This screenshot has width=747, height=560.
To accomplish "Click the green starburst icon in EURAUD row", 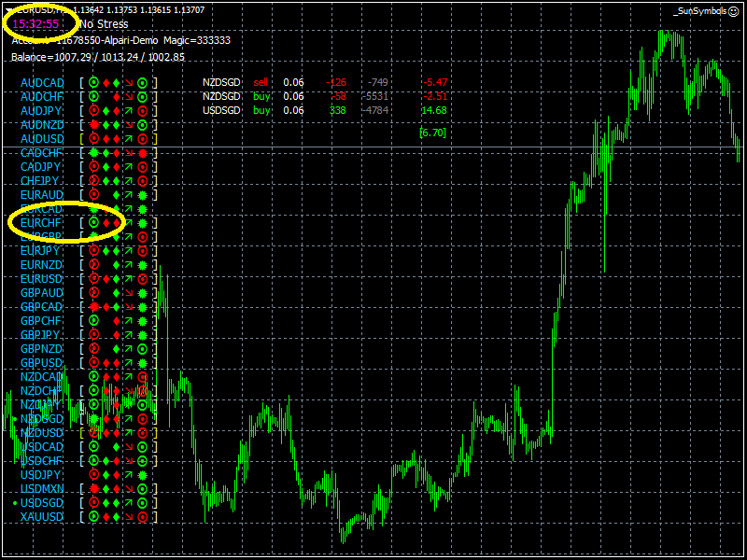I will coord(142,195).
